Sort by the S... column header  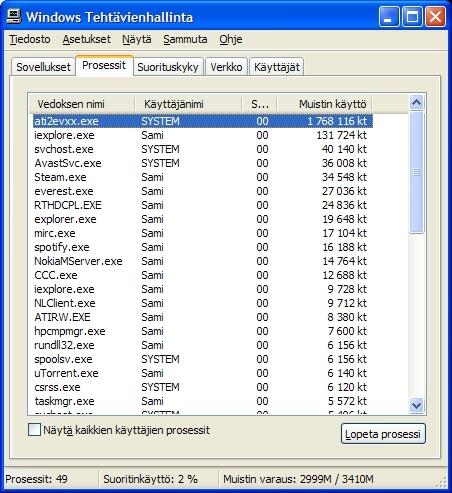[x=260, y=104]
